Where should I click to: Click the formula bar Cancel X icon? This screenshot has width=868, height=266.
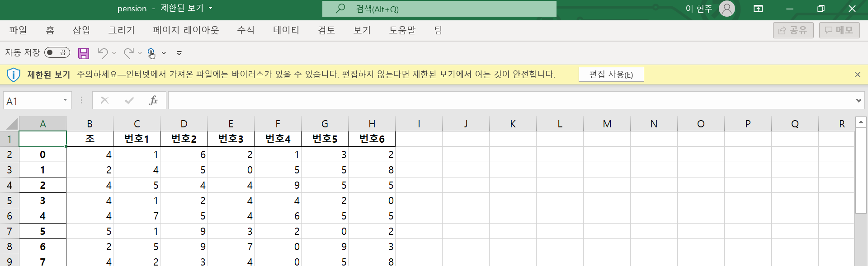point(104,100)
